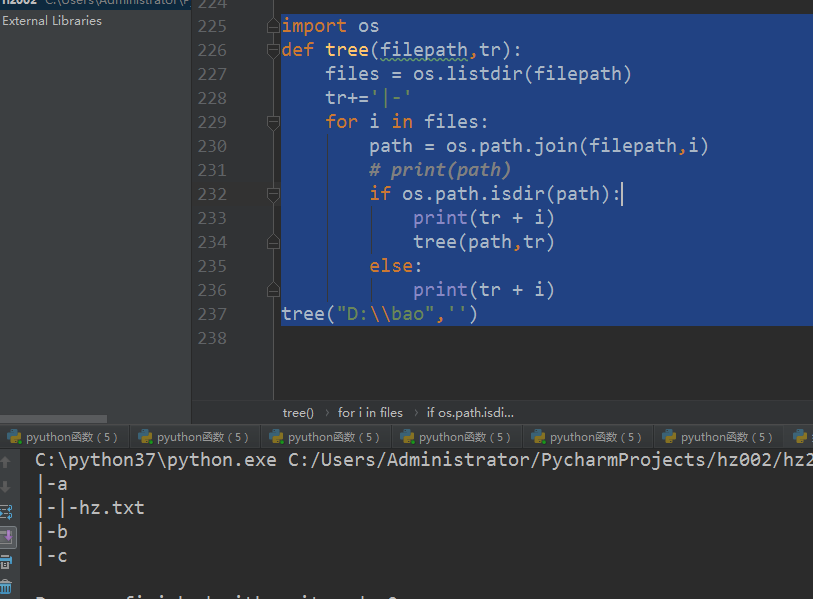
Task: Click the Clear All trash icon
Action: (6, 587)
